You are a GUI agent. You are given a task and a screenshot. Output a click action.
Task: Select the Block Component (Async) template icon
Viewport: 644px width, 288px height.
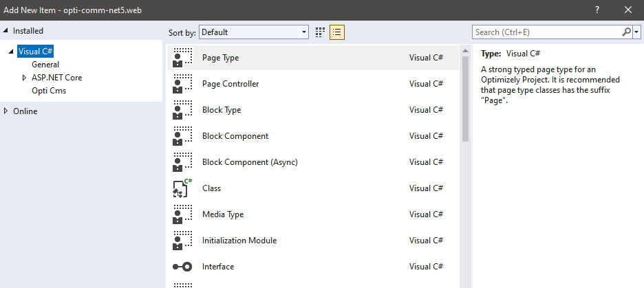(x=182, y=162)
